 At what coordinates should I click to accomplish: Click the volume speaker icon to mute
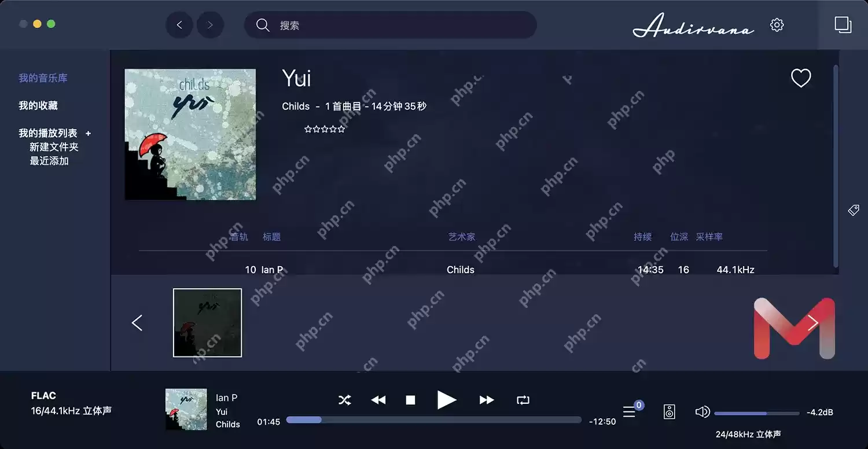pyautogui.click(x=702, y=411)
